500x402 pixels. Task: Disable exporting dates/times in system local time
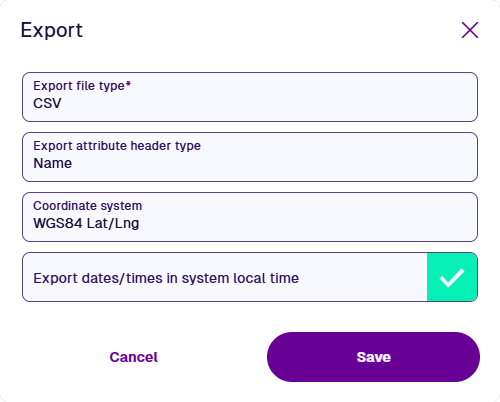tap(452, 277)
